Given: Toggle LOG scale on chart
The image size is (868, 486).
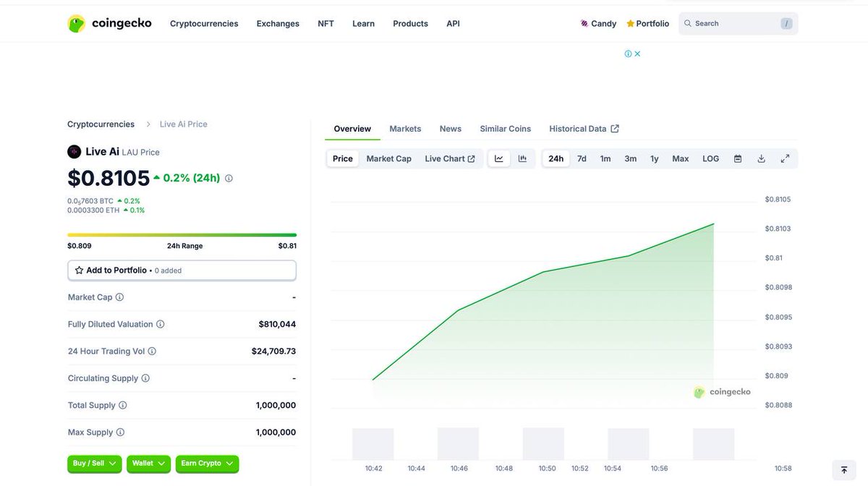Looking at the screenshot, I should pyautogui.click(x=711, y=158).
